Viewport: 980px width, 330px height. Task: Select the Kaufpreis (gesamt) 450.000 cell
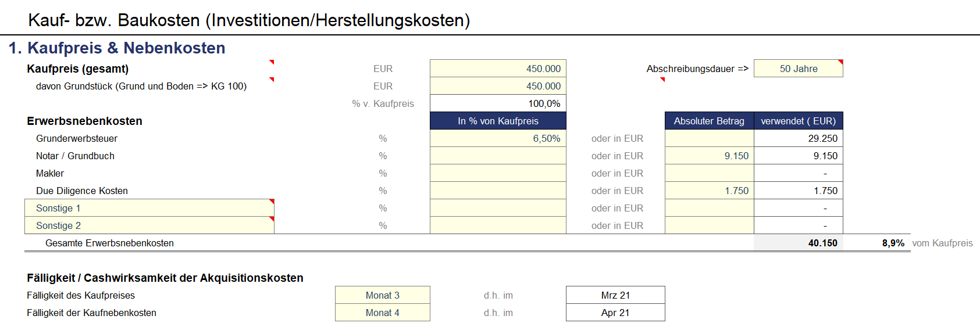pos(498,69)
